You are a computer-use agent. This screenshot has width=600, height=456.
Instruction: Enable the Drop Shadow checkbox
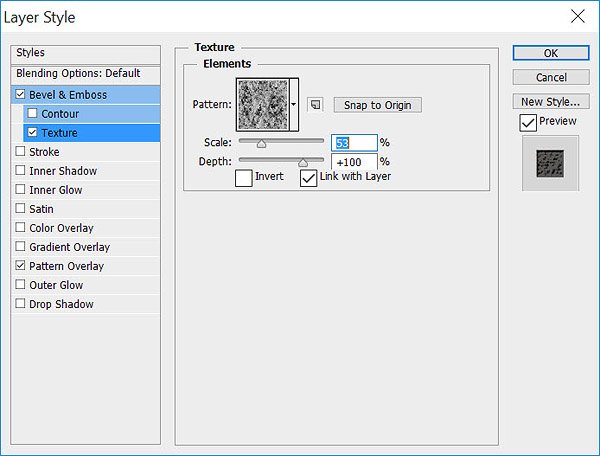pos(20,303)
